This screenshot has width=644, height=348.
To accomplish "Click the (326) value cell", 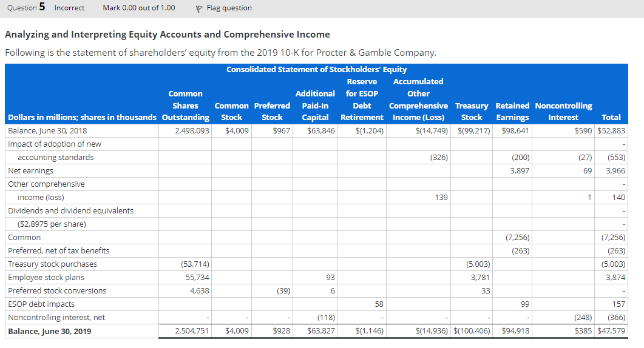I will point(419,158).
